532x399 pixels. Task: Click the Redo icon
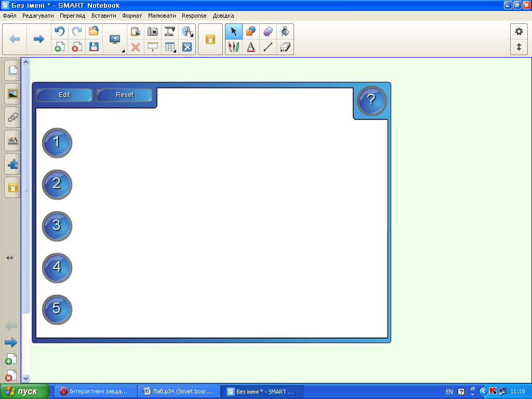[x=77, y=32]
